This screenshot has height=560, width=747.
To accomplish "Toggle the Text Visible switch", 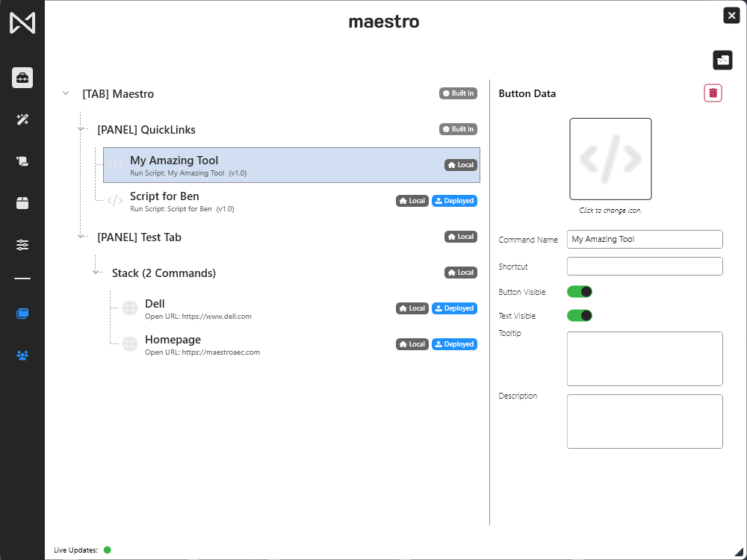I will [x=580, y=316].
